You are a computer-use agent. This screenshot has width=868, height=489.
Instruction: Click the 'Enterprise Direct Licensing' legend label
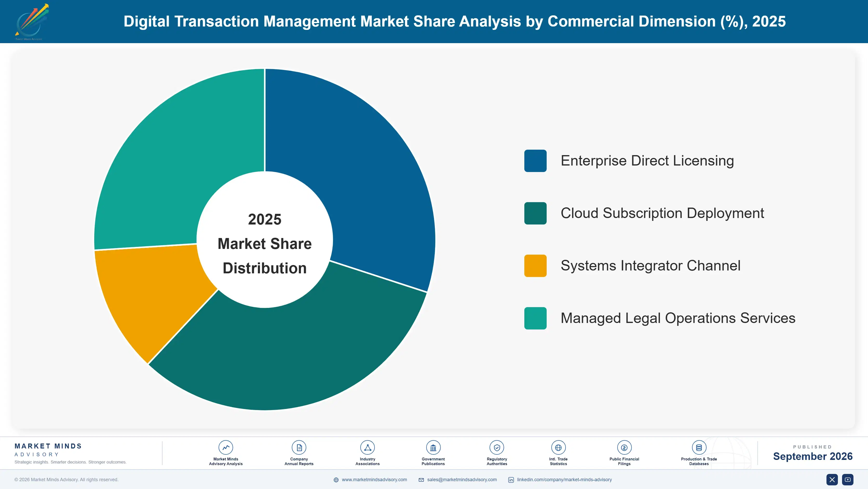647,161
